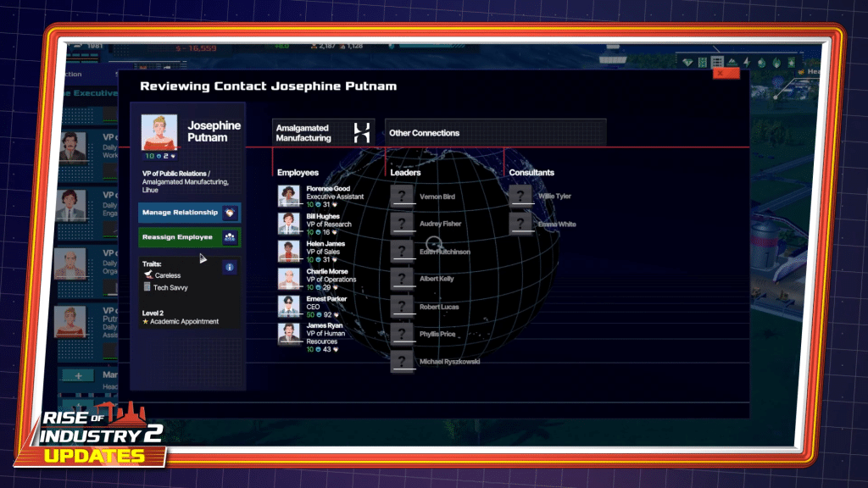Screen dimensions: 868x488
Task: Reveal Vernon Bird's hidden portrait placeholder
Action: tap(402, 196)
